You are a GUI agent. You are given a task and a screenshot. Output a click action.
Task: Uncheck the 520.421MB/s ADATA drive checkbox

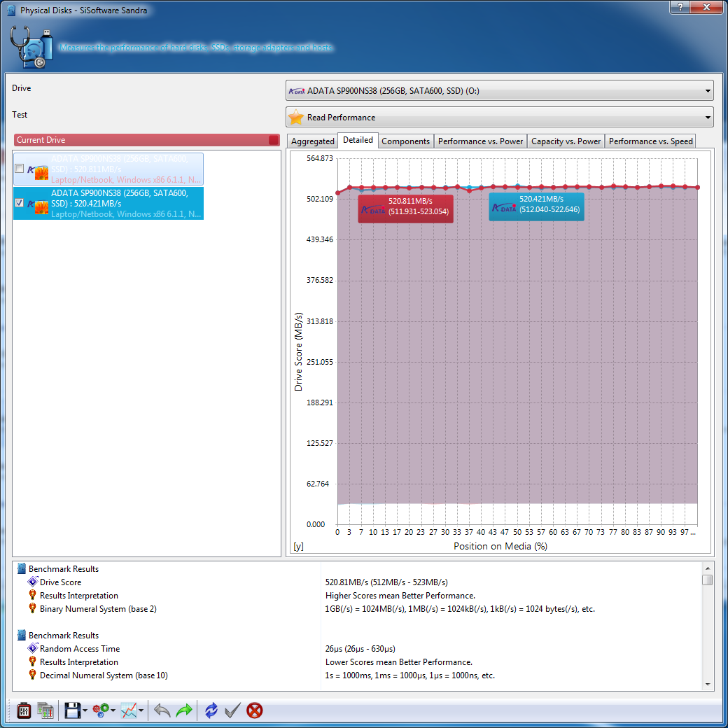[20, 203]
